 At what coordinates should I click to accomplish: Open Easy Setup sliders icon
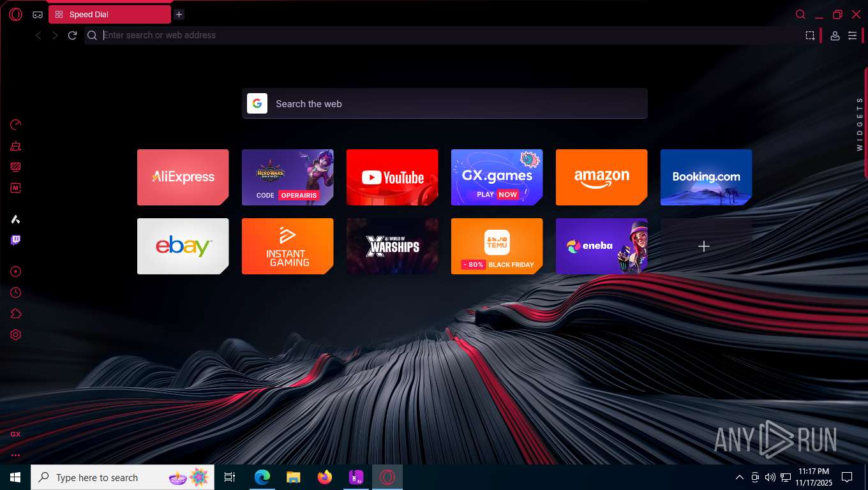852,36
